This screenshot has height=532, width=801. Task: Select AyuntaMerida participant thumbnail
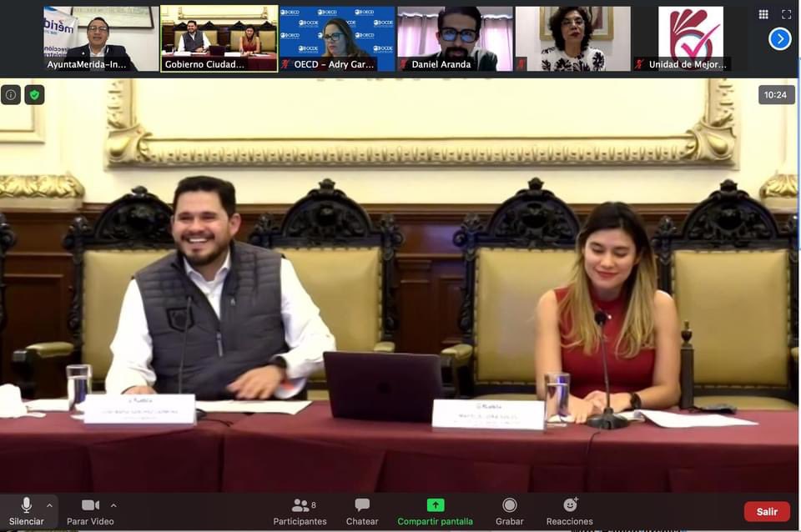tap(101, 39)
